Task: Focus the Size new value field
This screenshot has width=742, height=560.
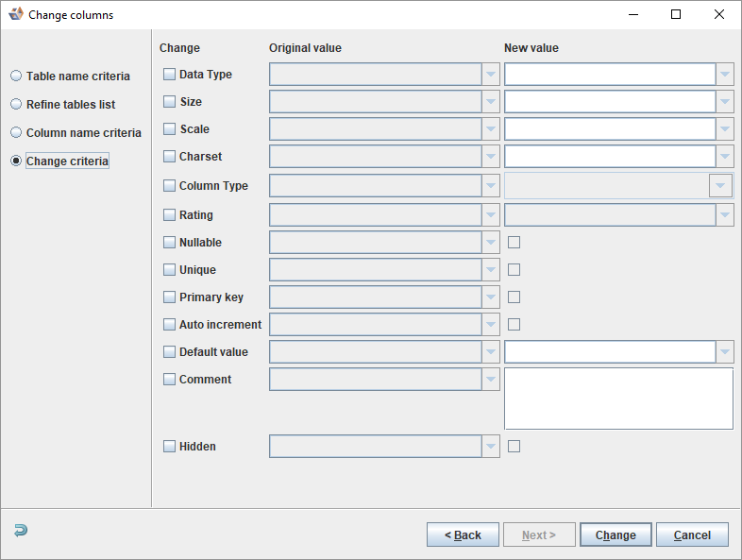Action: pos(610,102)
